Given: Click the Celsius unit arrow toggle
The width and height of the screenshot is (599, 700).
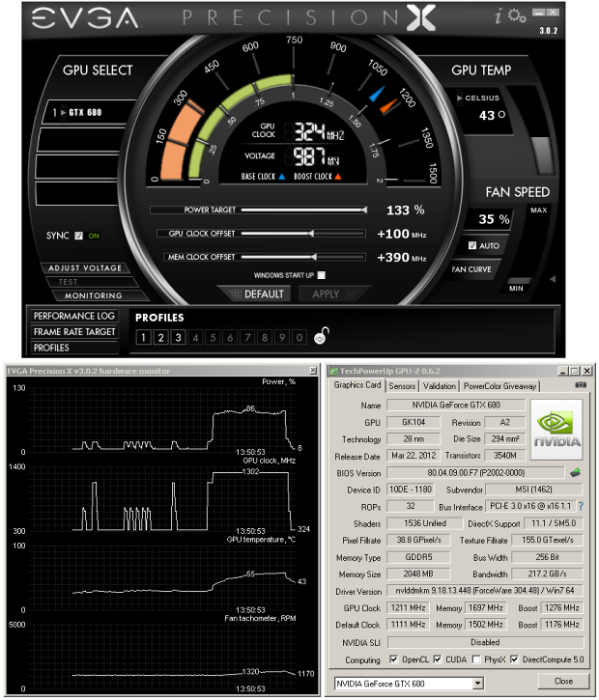Looking at the screenshot, I should (460, 98).
